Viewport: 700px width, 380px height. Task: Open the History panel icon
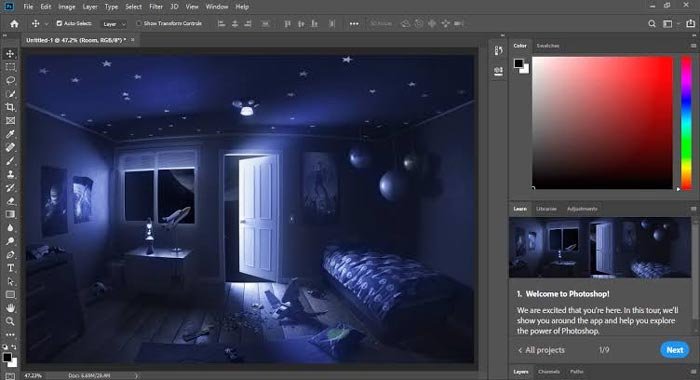click(499, 50)
